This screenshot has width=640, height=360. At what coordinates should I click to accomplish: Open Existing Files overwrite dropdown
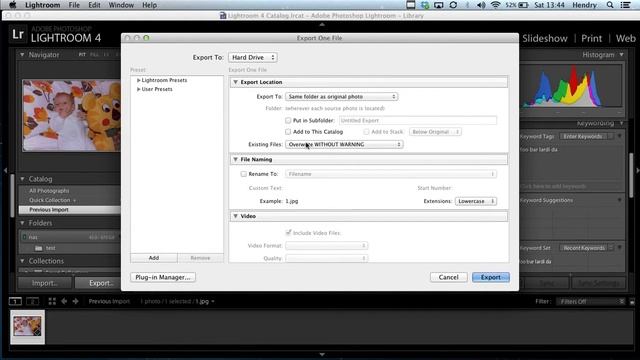click(x=344, y=144)
